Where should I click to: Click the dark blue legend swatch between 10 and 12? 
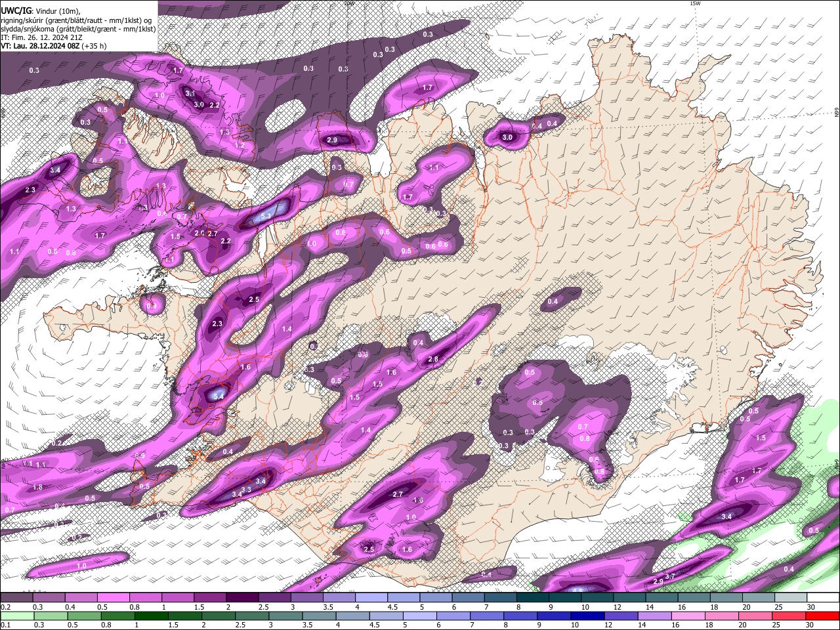(x=587, y=616)
